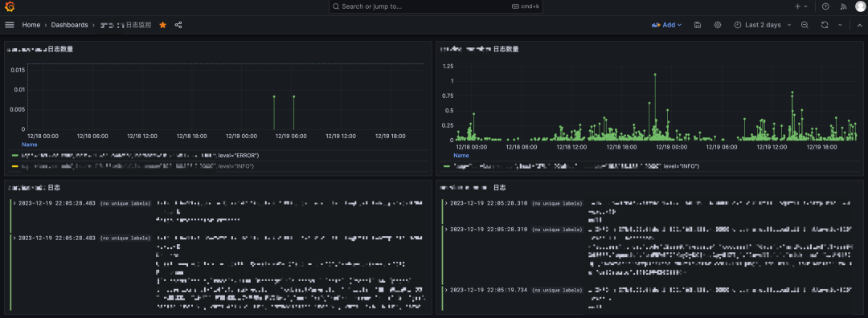Click yellow color swatch of INFO series

[x=15, y=166]
